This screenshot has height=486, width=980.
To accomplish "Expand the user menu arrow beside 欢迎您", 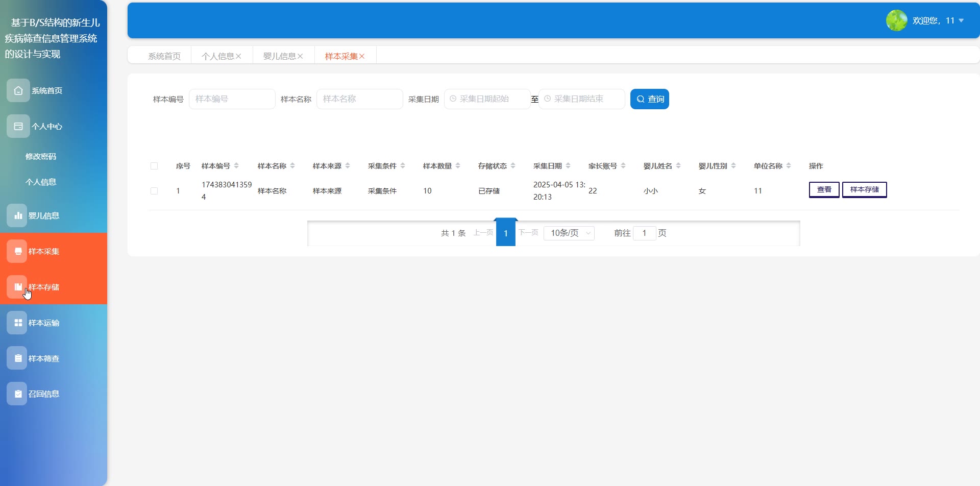I will (961, 20).
